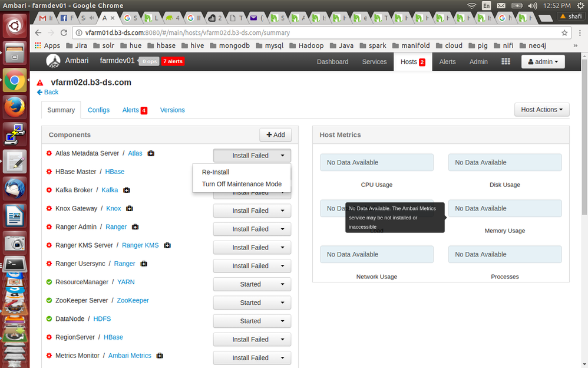
Task: Select Turn Off Maintenance Mode
Action: pos(242,184)
